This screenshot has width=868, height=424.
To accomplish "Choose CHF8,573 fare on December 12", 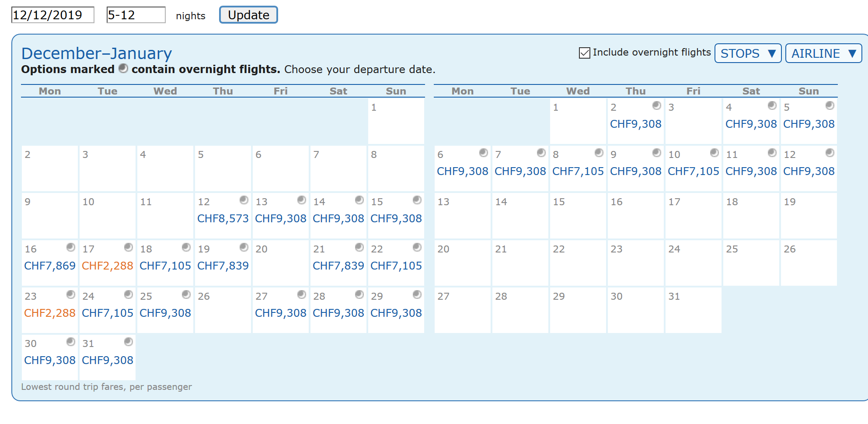I will coord(223,218).
